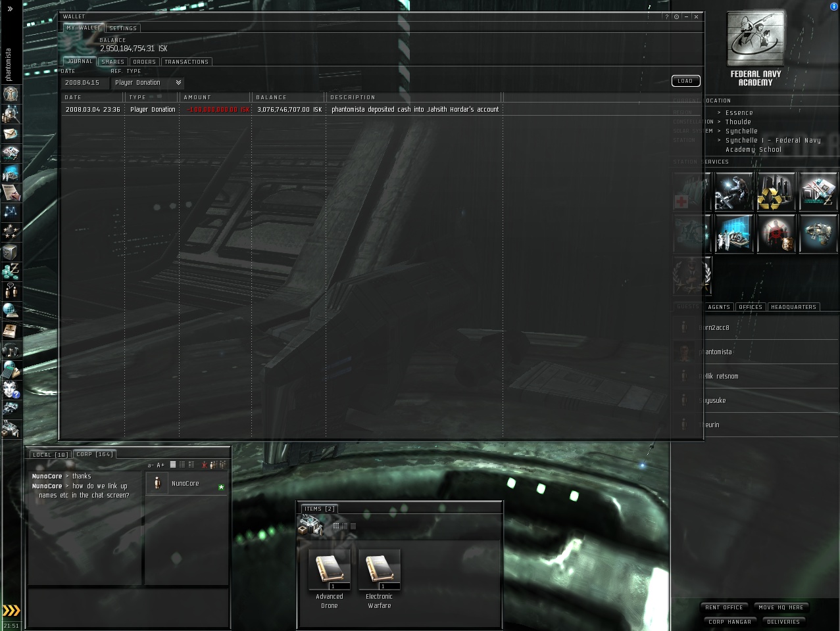840x631 pixels.
Task: Pin the Wallet window with pin icon
Action: [676, 16]
